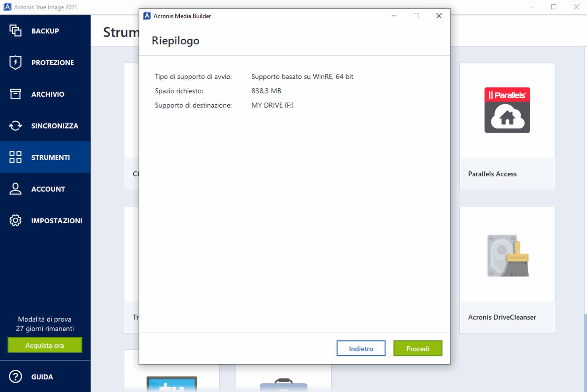The image size is (587, 392).
Task: Click the 'MY DRIVE (F:)' destination value
Action: point(272,105)
